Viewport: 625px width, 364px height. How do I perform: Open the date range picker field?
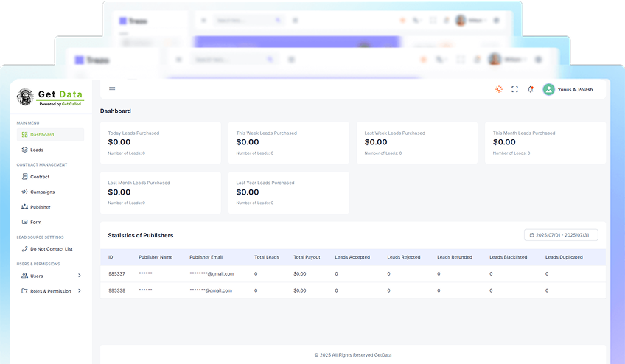pos(561,235)
